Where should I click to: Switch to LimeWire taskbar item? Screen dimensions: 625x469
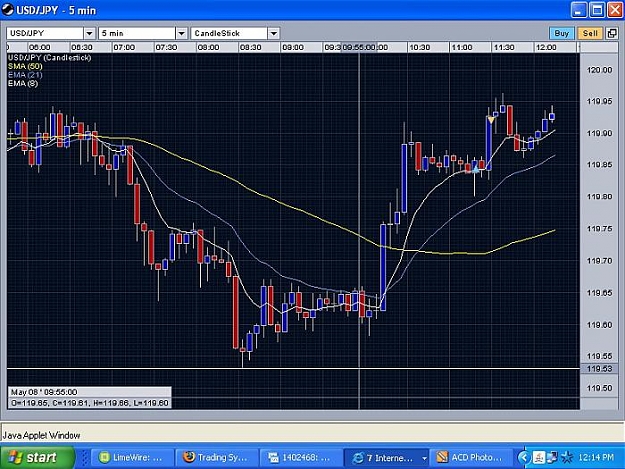[132, 457]
